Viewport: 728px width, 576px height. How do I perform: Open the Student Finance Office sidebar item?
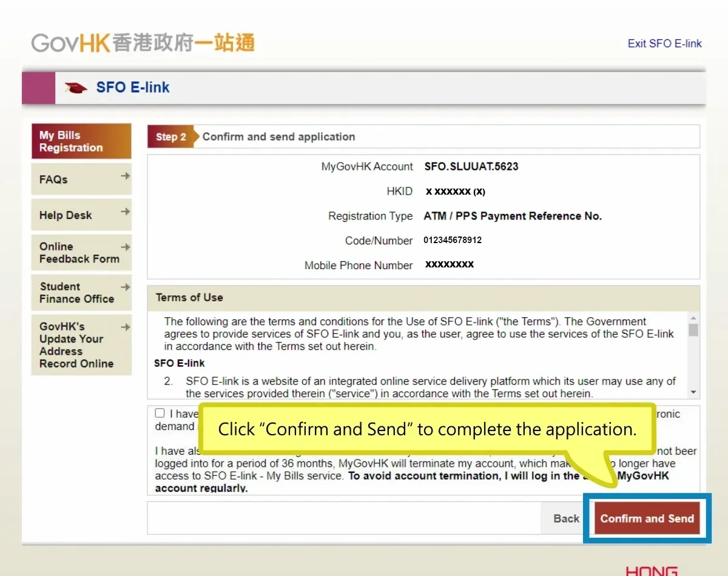(81, 292)
